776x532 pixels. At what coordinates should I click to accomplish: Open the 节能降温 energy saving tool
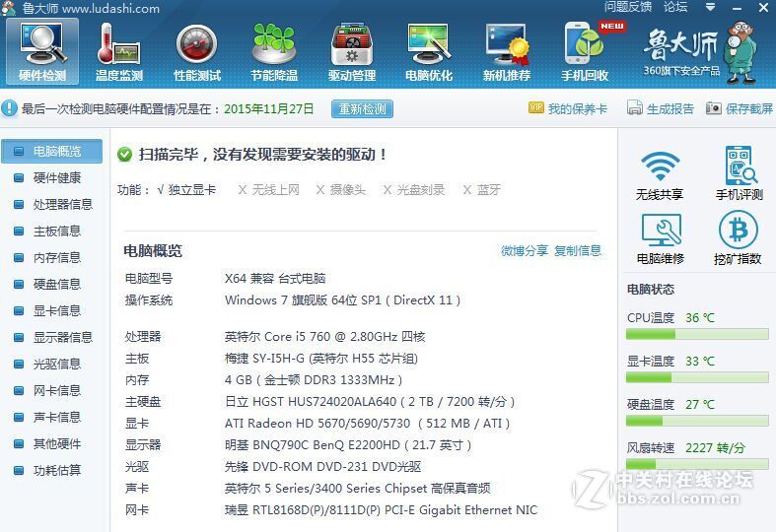(x=274, y=52)
